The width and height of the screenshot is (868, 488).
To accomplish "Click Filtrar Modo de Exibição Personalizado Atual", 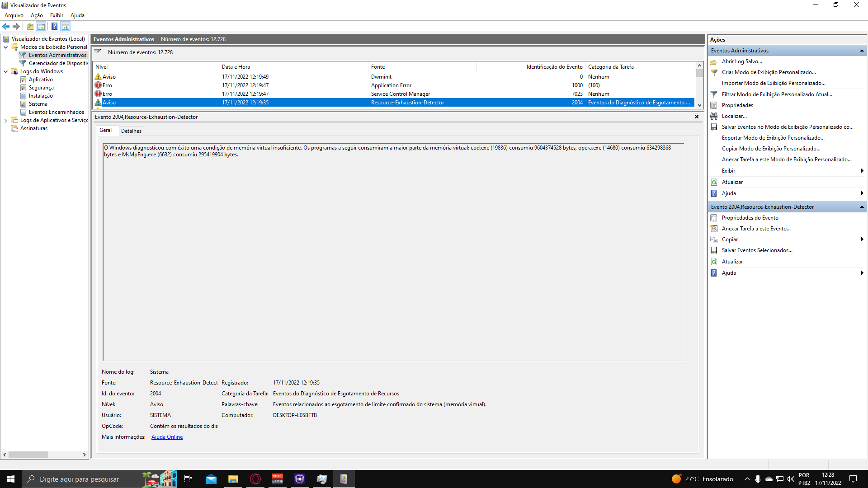I will (777, 94).
